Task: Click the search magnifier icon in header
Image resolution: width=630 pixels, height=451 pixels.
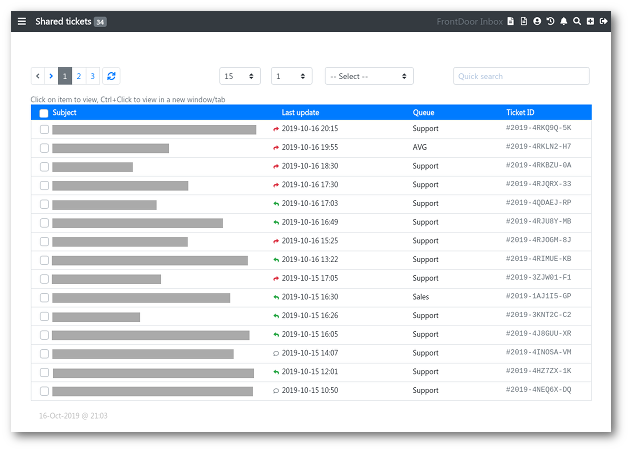Action: coord(577,21)
